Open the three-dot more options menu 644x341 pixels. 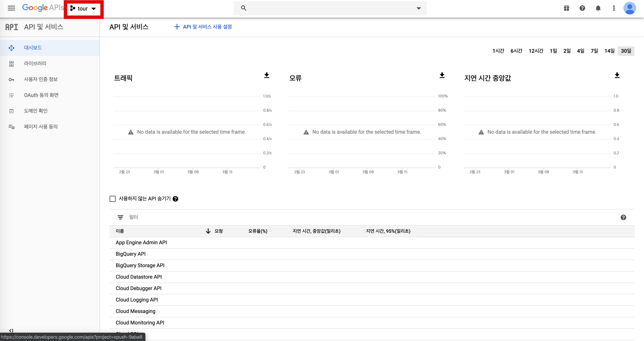[614, 8]
